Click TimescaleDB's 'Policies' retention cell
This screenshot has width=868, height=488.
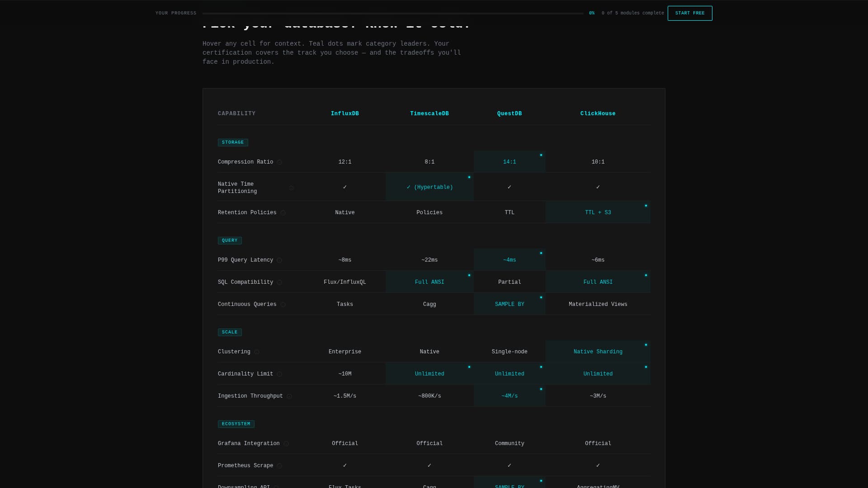(x=429, y=212)
